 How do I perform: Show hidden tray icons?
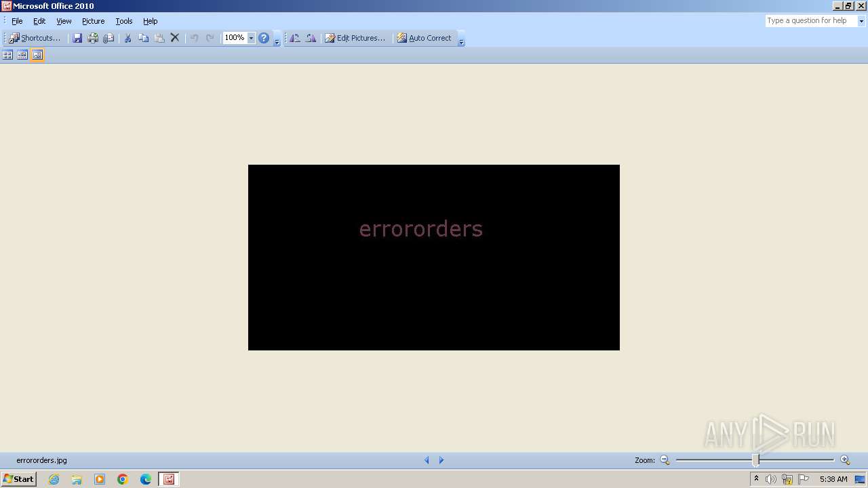coord(756,479)
